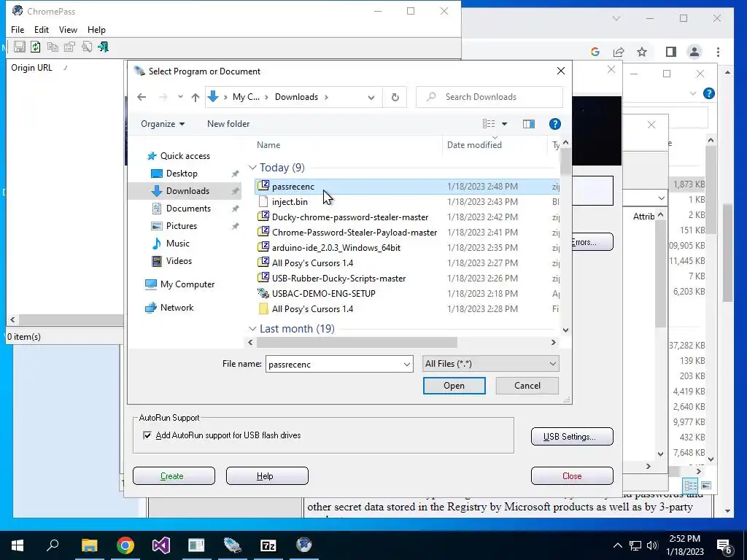Screen dimensions: 747x560
Task: Click the Search Downloads field
Action: 489,97
